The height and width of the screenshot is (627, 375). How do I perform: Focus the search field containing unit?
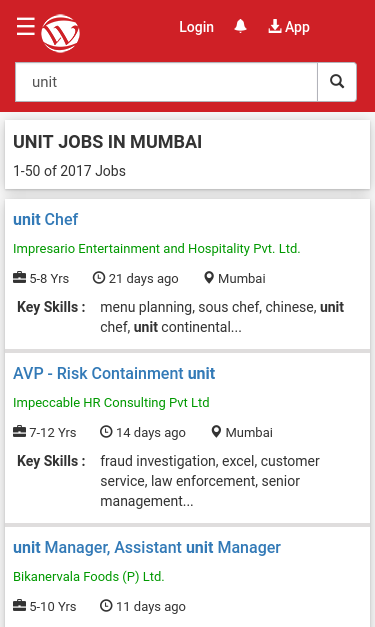166,82
